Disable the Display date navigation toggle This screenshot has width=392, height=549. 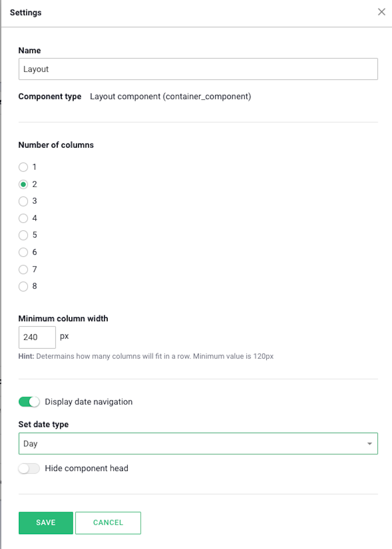[x=29, y=402]
